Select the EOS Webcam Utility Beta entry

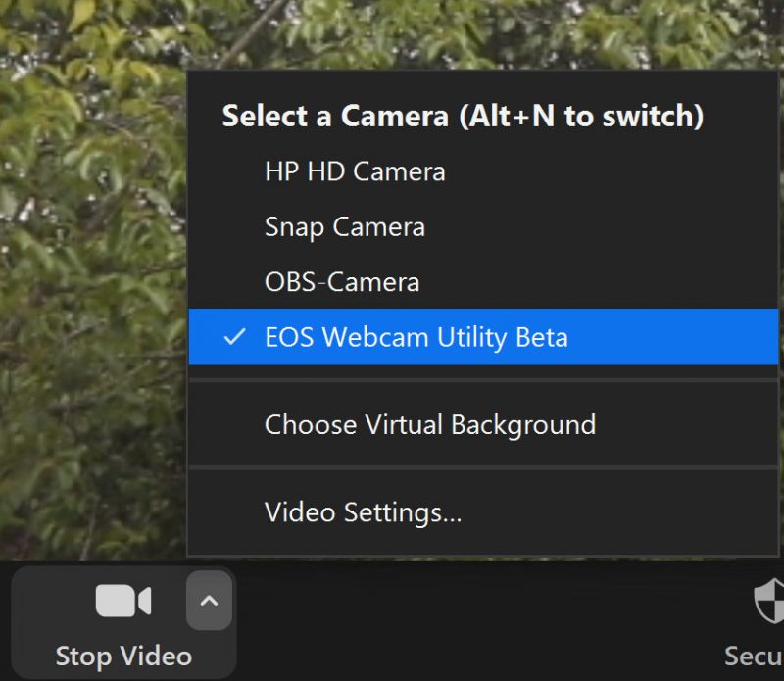[416, 337]
